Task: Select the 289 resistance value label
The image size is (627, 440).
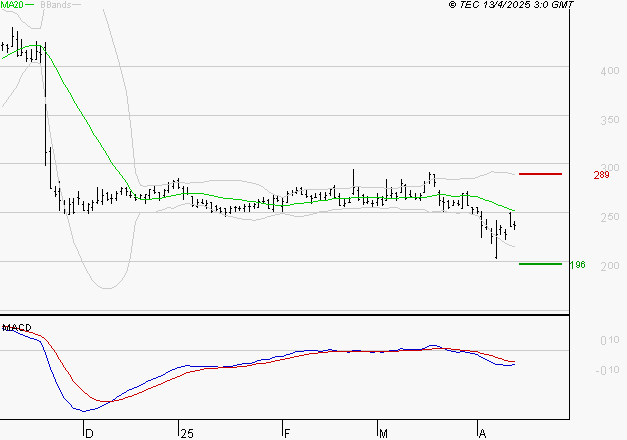Action: 602,176
